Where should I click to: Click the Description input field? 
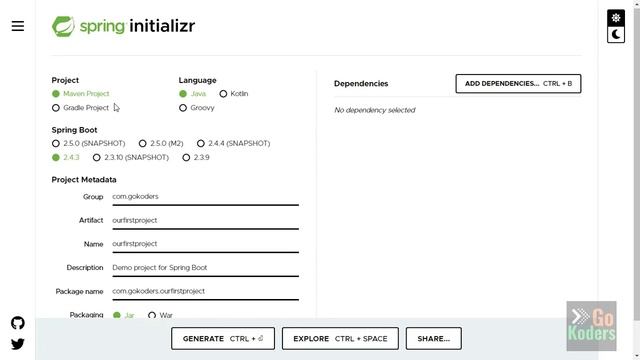pyautogui.click(x=205, y=268)
